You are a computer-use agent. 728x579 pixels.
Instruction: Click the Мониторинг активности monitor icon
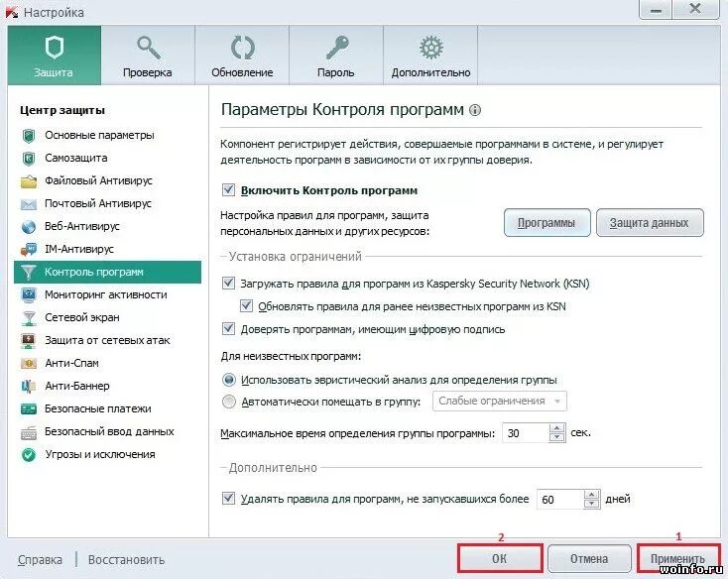click(x=29, y=295)
